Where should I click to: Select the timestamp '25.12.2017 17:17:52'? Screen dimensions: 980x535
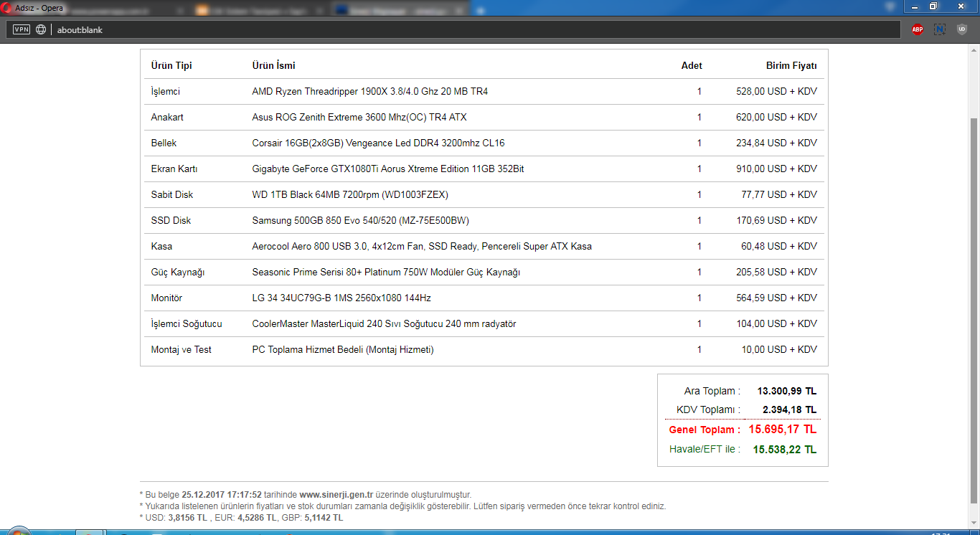tap(222, 494)
